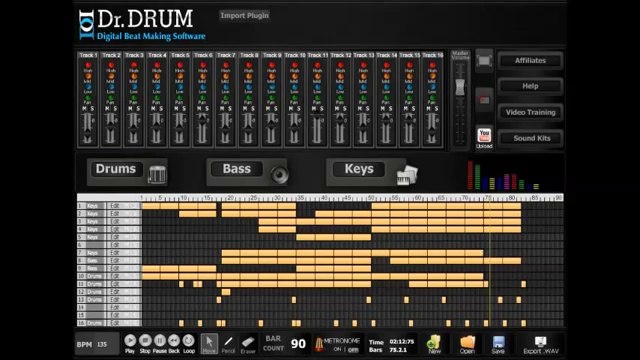The height and width of the screenshot is (360, 640).
Task: Click Track 1 red High EQ knob
Action: [88, 65]
